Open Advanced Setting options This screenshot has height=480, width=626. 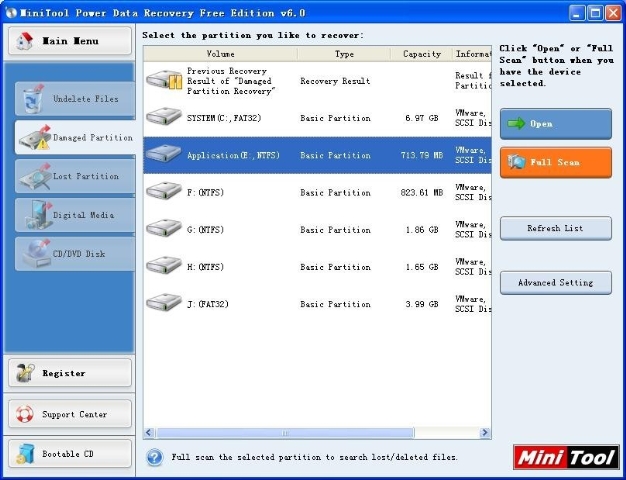[555, 283]
